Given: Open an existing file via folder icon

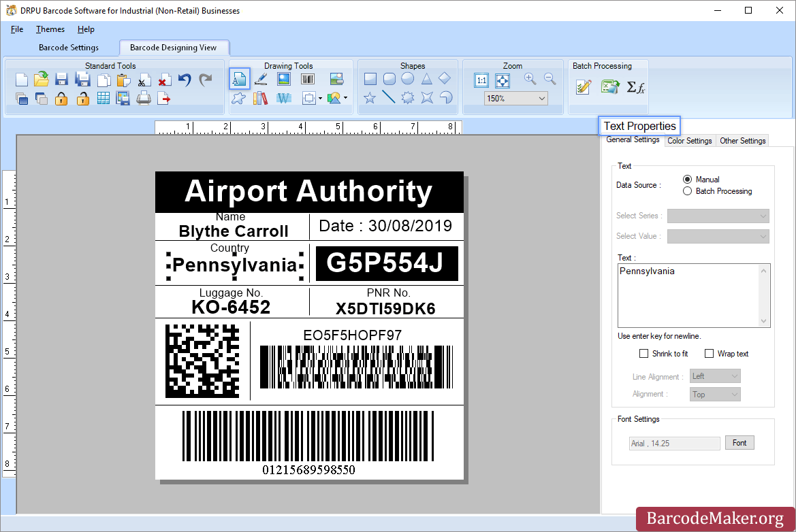Looking at the screenshot, I should tap(41, 79).
